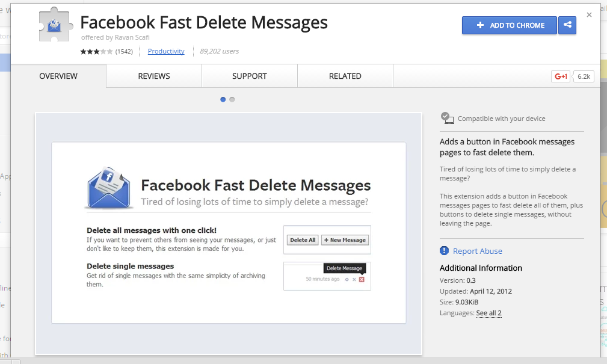Click the extension screenshot preview image

[229, 233]
